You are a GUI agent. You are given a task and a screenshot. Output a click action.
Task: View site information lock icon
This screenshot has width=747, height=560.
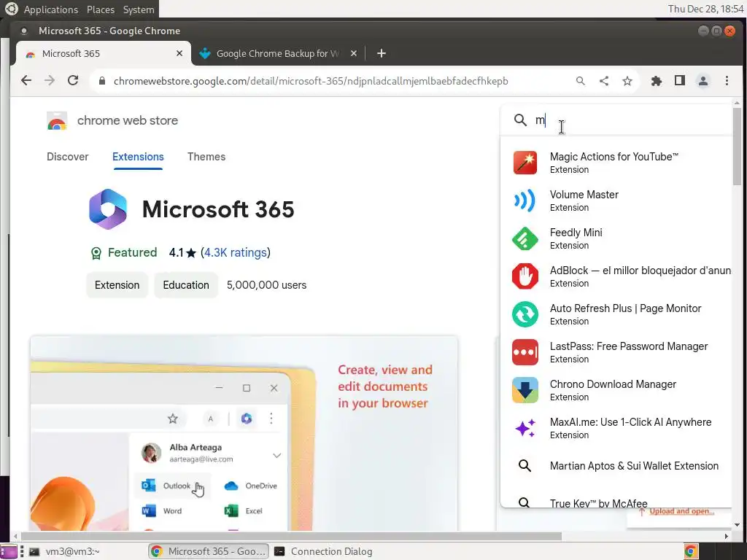[101, 81]
